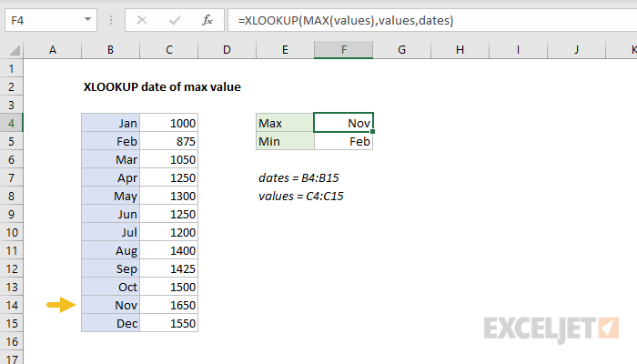Select row 5 header

[x=11, y=141]
